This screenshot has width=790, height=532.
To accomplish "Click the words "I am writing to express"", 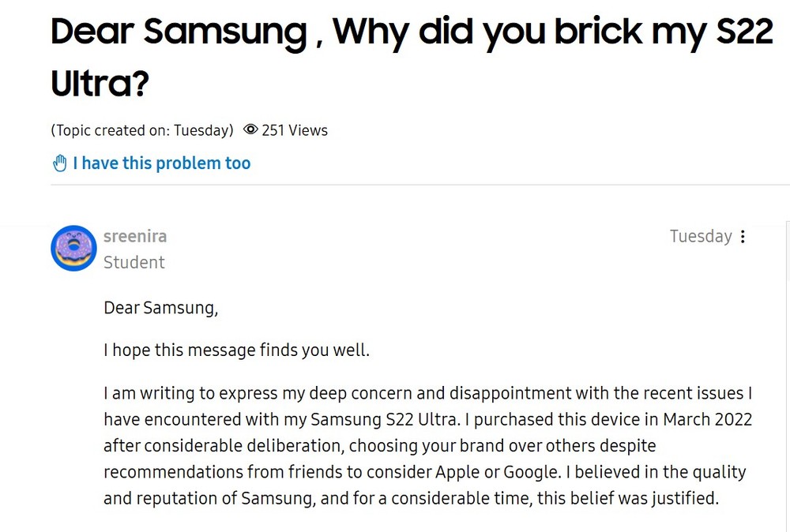I will 182,392.
